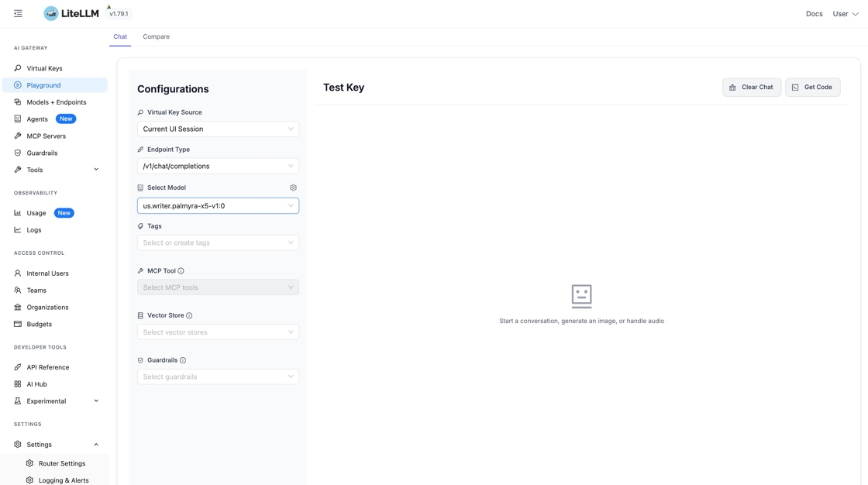Open Select vector stores dropdown
Viewport: 868px width, 485px height.
click(218, 332)
